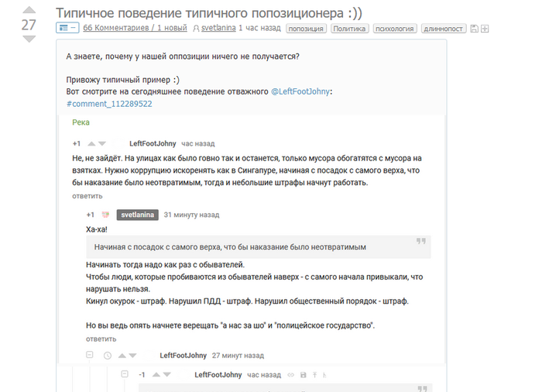Select the «Политика» tag

(x=349, y=29)
